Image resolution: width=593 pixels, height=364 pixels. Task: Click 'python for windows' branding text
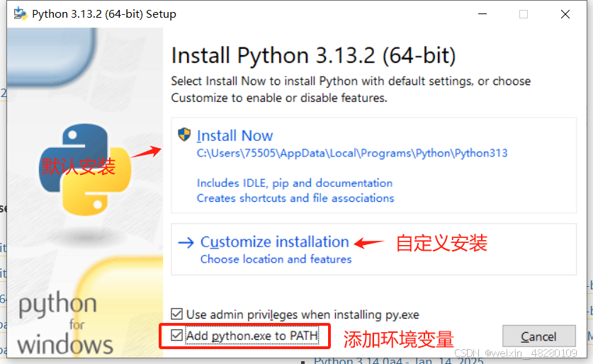65,324
